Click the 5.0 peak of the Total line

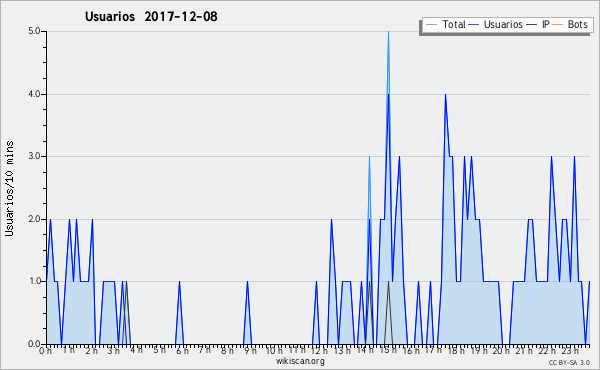388,32
